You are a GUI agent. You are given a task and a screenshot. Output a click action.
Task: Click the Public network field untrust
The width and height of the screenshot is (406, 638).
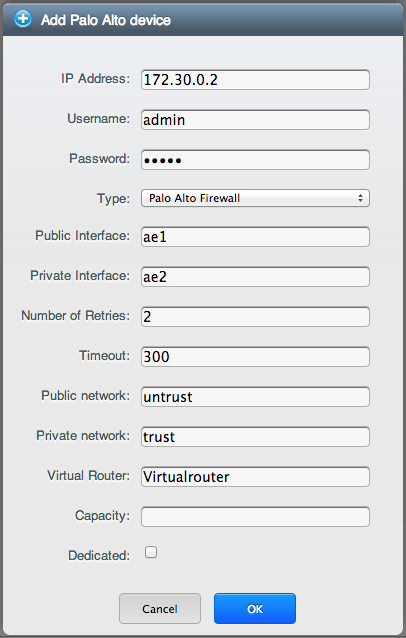tap(255, 397)
